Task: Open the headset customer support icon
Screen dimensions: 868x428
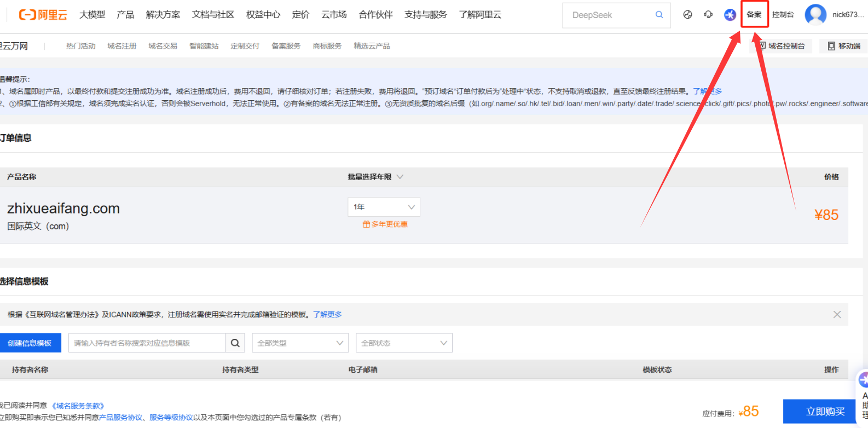Action: coord(708,15)
